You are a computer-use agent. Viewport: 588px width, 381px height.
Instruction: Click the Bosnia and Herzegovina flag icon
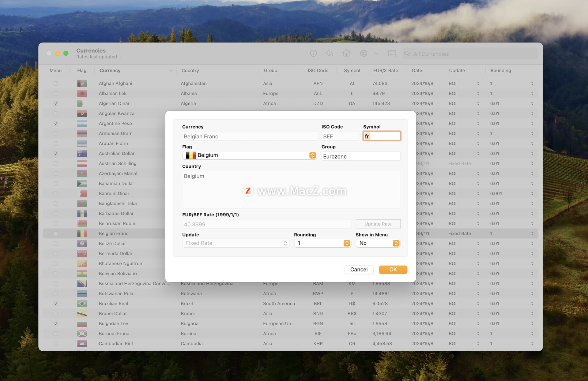click(82, 283)
